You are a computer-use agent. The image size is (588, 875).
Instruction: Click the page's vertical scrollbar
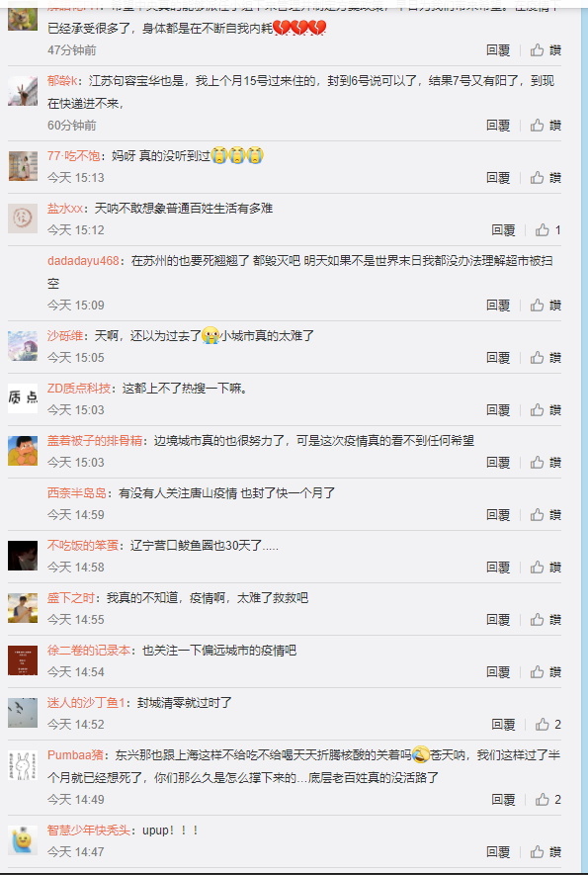[584, 437]
